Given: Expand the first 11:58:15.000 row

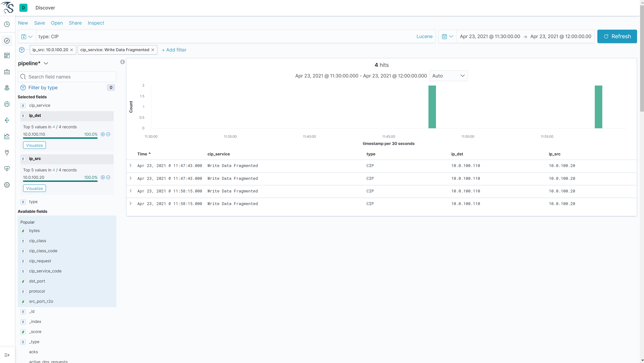Looking at the screenshot, I should pyautogui.click(x=131, y=191).
